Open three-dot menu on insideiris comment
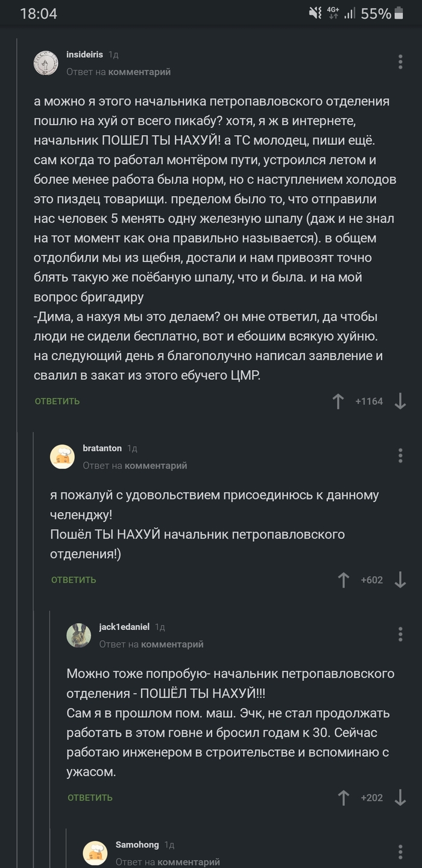This screenshot has width=422, height=868. [x=400, y=62]
